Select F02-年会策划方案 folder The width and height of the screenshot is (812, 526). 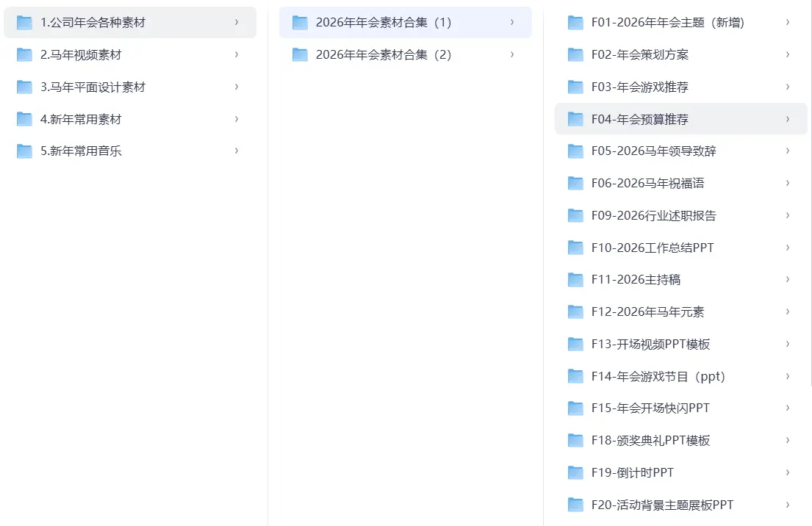pos(639,55)
